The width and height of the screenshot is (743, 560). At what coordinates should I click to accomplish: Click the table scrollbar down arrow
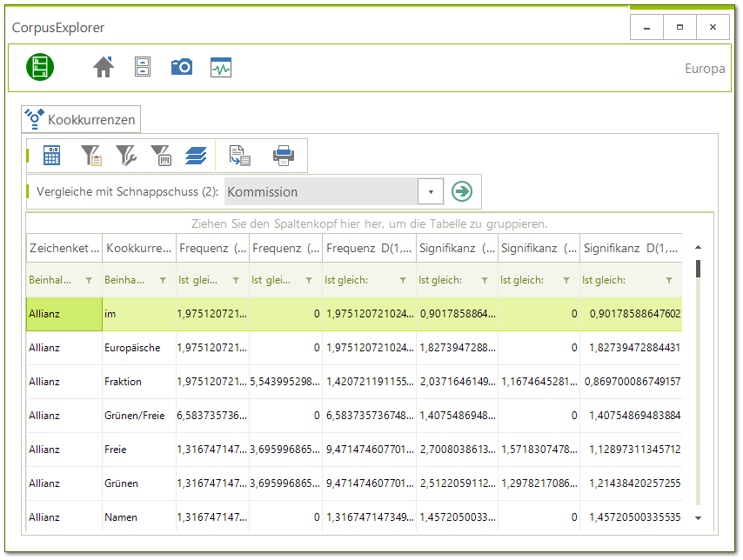[x=698, y=518]
